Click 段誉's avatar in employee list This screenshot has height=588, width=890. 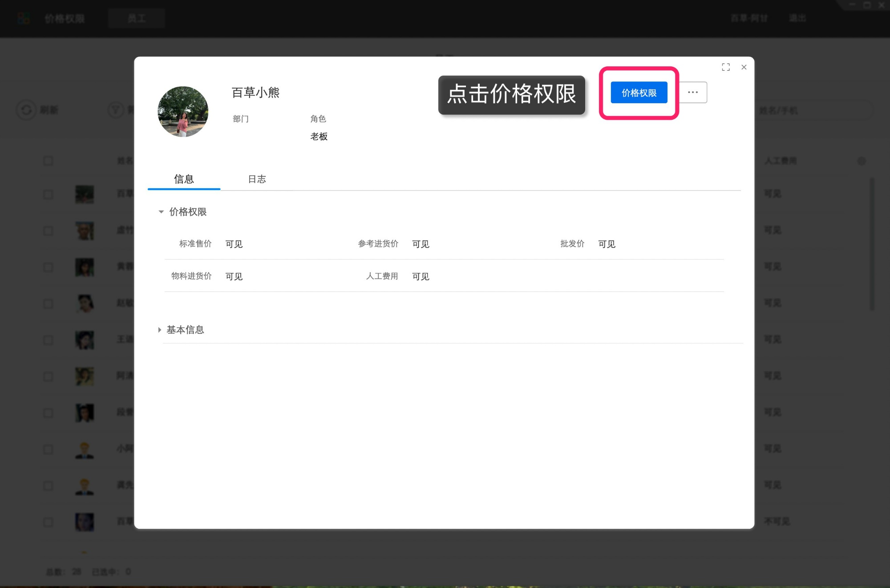(x=85, y=413)
